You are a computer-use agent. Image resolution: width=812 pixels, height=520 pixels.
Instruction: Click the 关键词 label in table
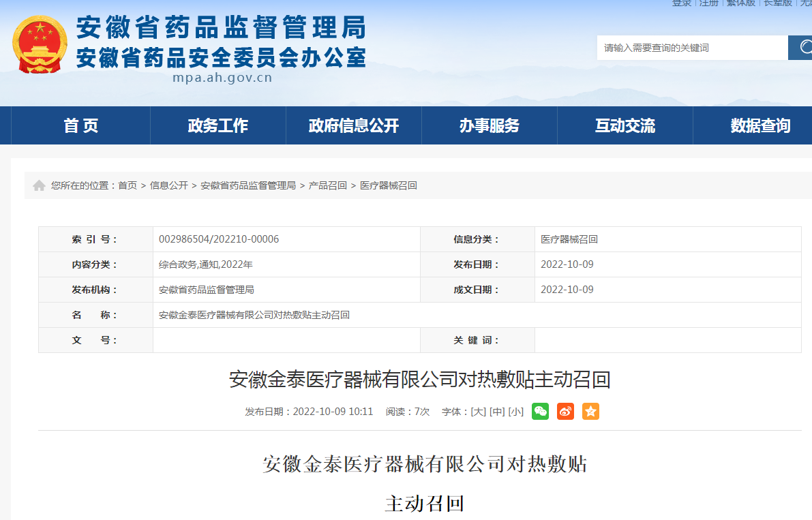[x=477, y=341]
